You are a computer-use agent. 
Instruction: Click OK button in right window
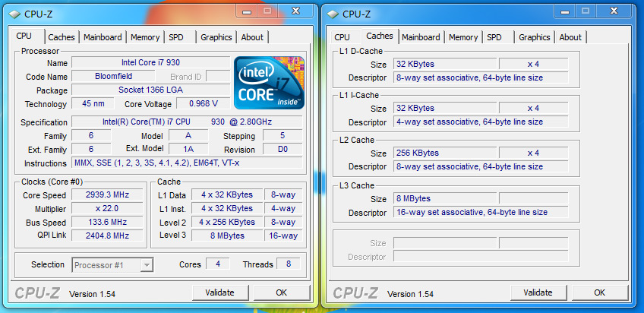pyautogui.click(x=600, y=292)
